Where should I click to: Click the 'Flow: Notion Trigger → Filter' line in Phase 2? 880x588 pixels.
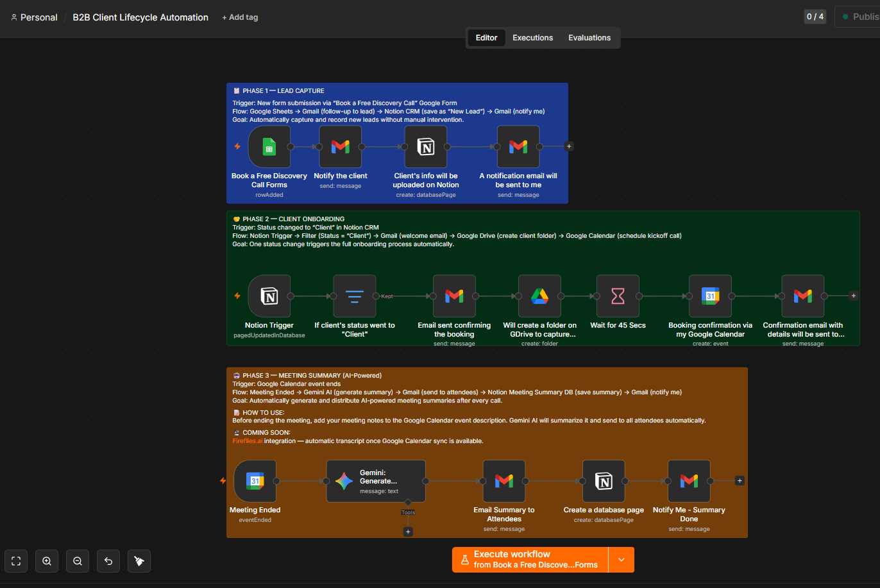tap(457, 236)
